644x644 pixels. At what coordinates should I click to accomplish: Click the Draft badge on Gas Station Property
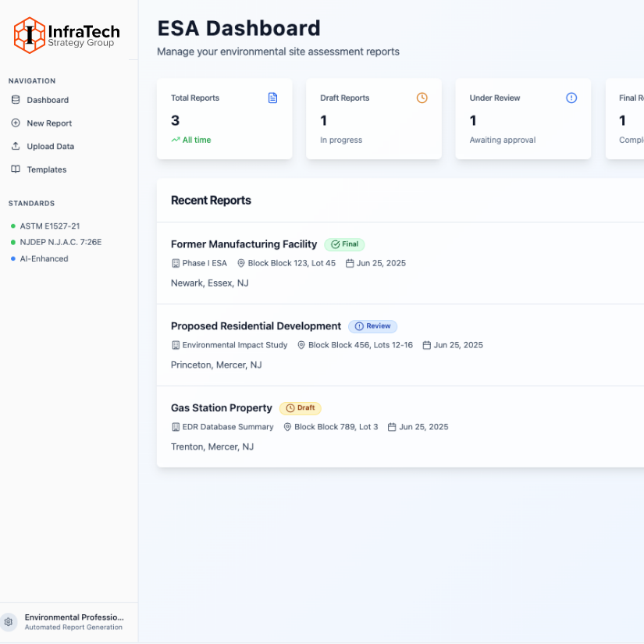[x=301, y=408]
